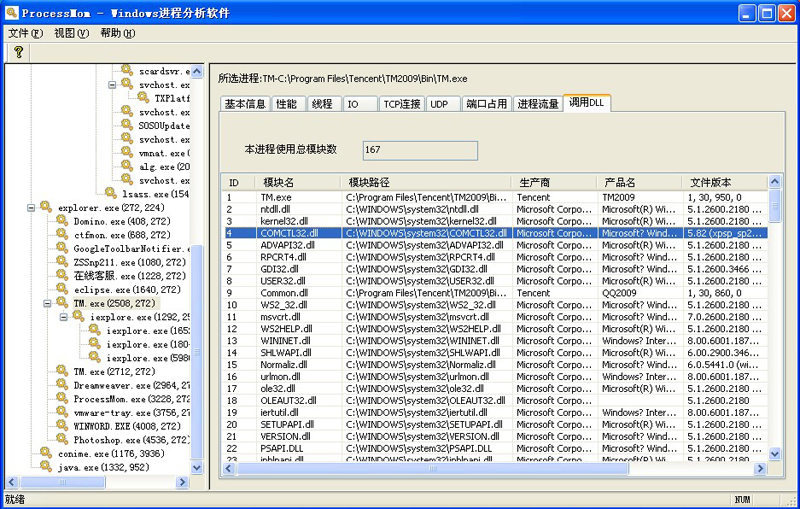This screenshot has width=800, height=509.
Task: Select the WINWORD.EXE process icon
Action: (x=62, y=426)
